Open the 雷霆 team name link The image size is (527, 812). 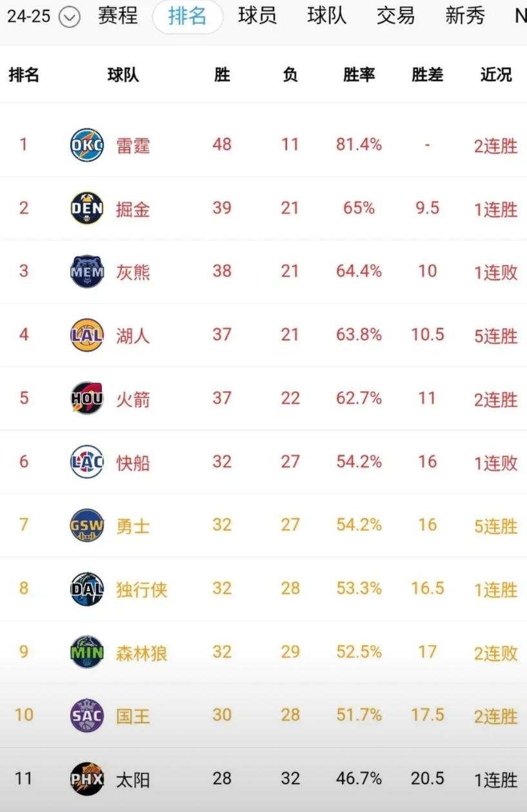134,146
